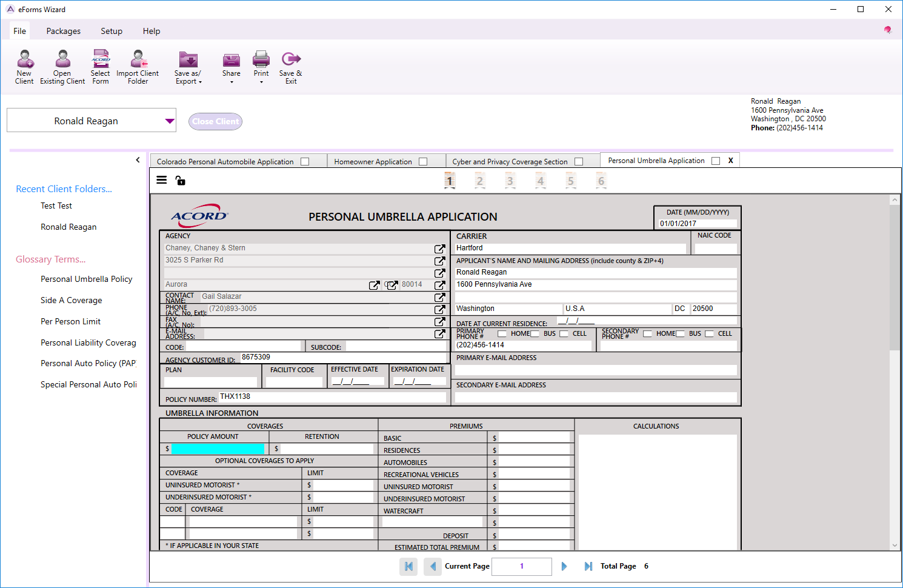Jump to form page 3 icon

pos(510,181)
